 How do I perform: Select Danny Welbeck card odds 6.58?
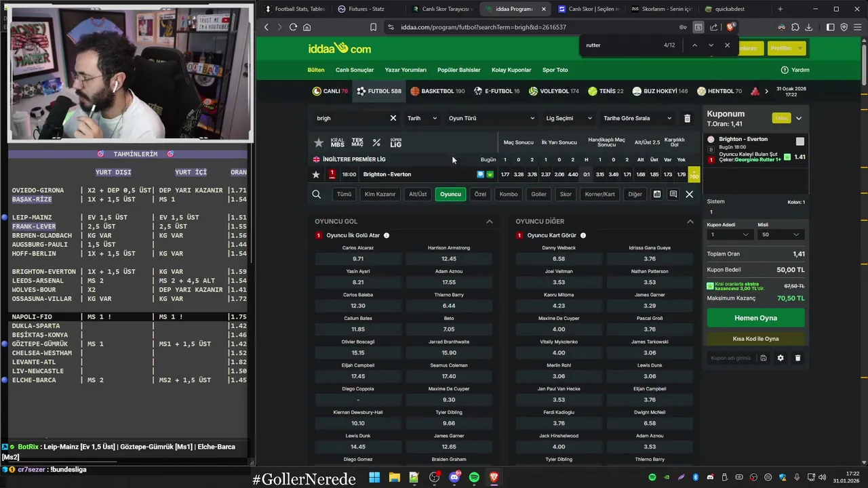click(x=559, y=259)
